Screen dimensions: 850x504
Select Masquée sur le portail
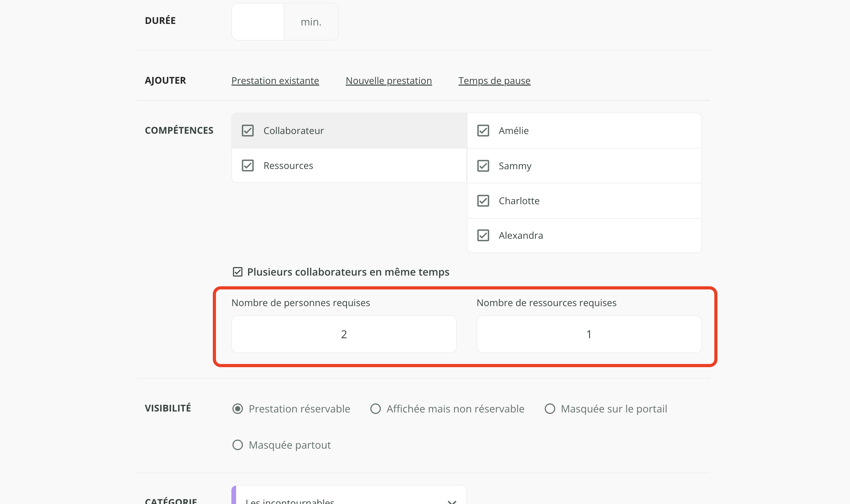point(550,409)
